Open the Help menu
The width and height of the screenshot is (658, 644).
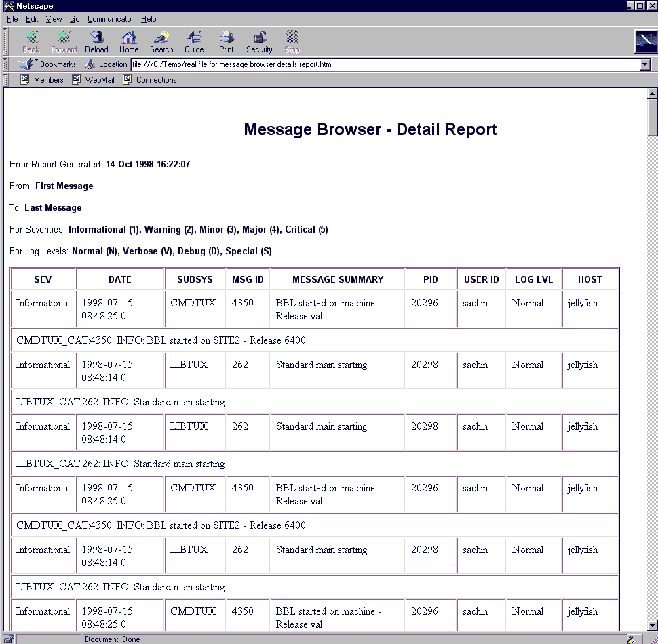(x=149, y=19)
